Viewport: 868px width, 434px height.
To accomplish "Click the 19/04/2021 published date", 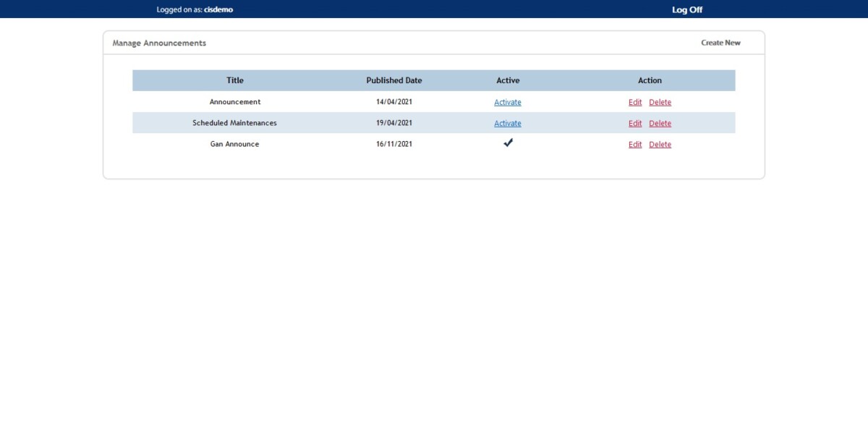I will pos(393,123).
